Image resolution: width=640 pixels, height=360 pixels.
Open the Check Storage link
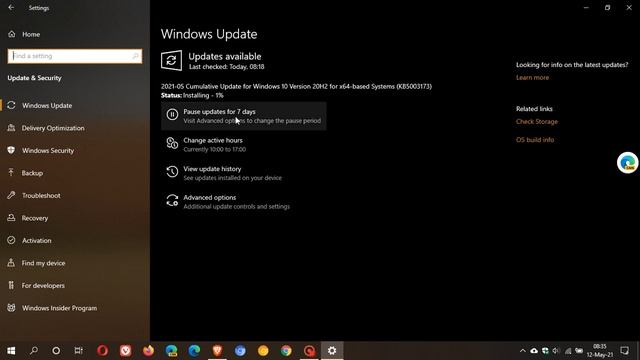click(537, 122)
